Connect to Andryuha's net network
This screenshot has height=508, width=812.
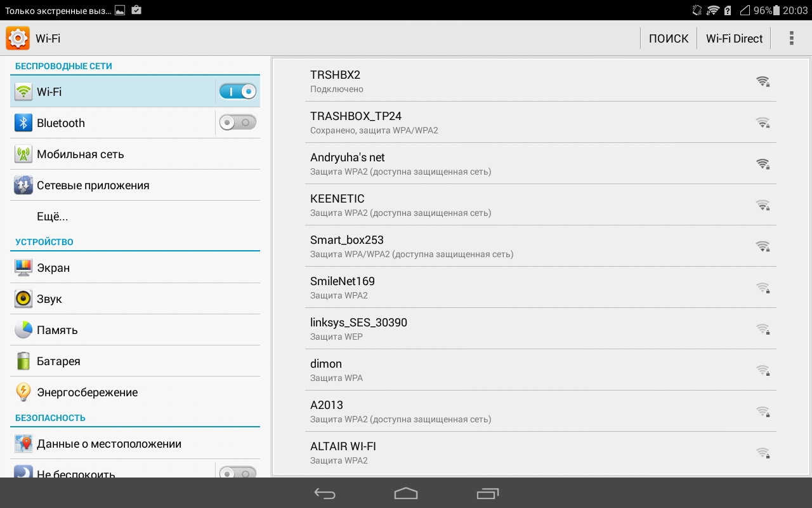540,163
